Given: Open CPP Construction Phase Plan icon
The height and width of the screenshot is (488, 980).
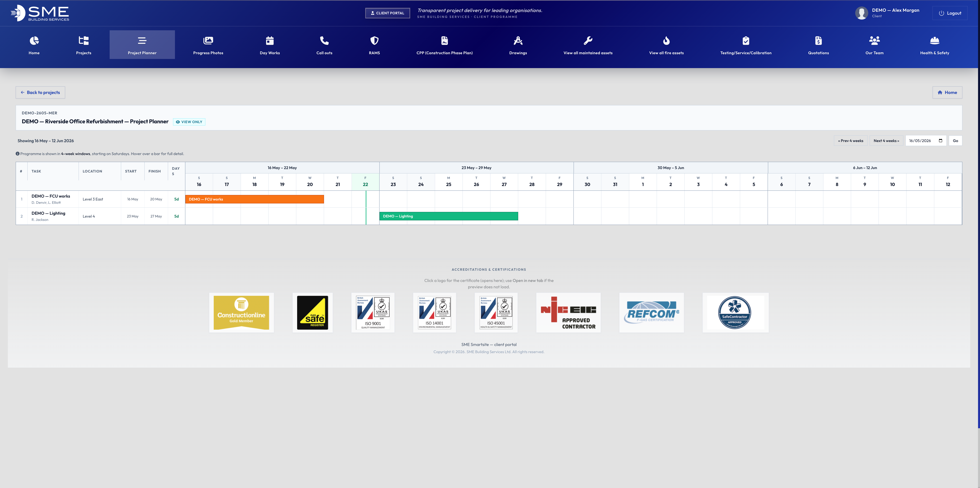Looking at the screenshot, I should (444, 40).
